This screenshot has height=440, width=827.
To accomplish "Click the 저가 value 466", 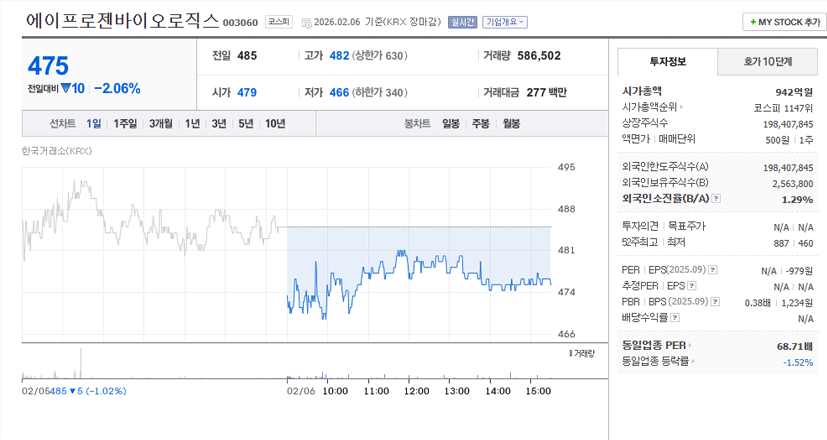I will click(x=339, y=92).
